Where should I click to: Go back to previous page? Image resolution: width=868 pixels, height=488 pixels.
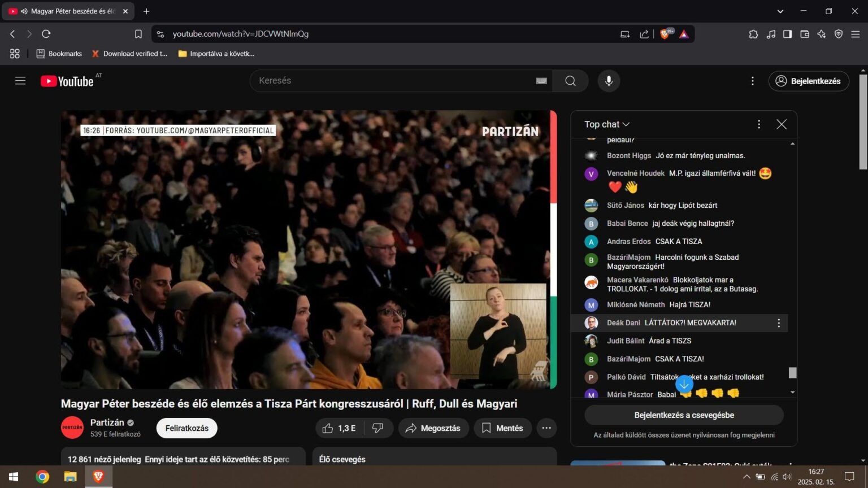tap(12, 34)
